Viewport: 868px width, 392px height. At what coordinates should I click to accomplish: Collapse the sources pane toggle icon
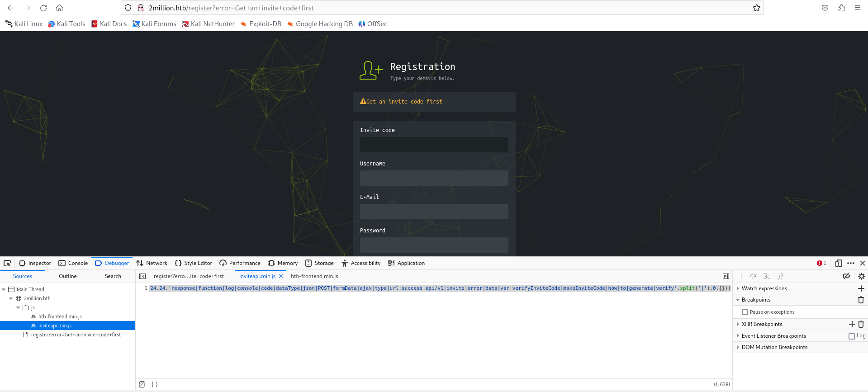[x=142, y=276]
